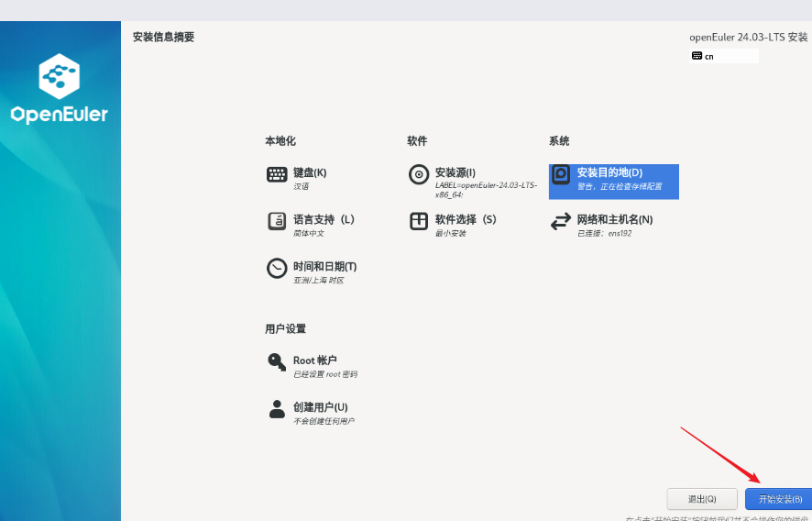Open the network arrows icon

(x=560, y=222)
